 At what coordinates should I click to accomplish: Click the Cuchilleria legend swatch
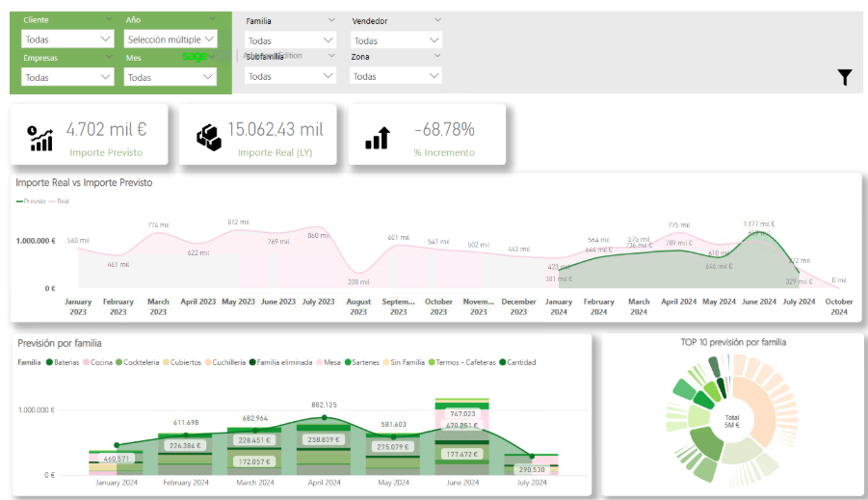[x=207, y=362]
